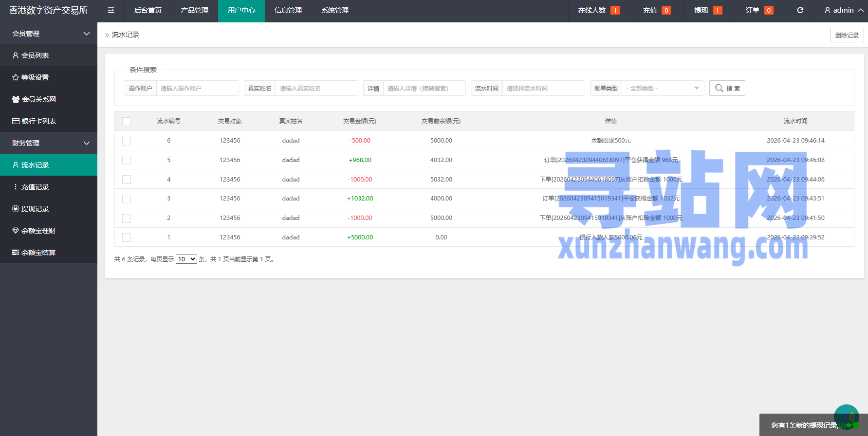Click the 操作账户 input field

pyautogui.click(x=198, y=88)
